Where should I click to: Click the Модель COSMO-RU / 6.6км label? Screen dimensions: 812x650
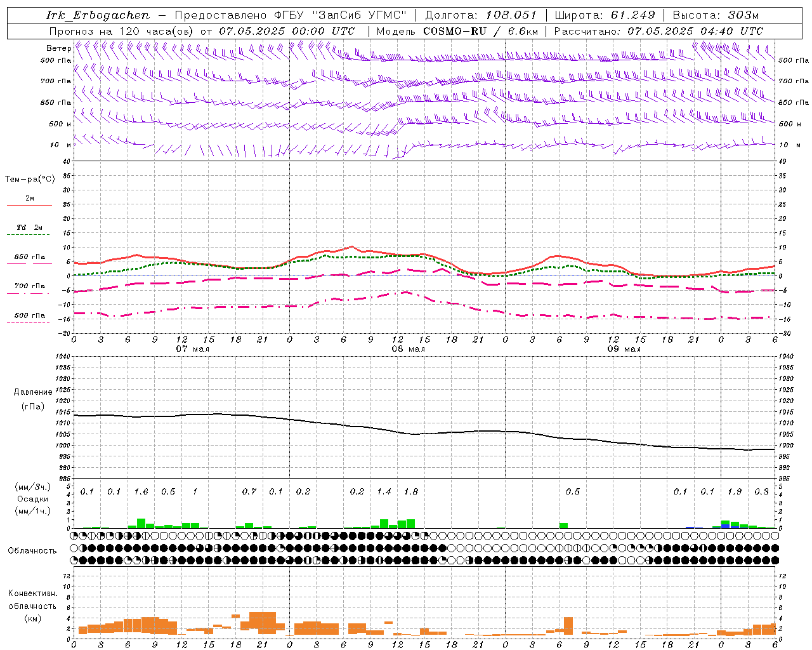[x=457, y=31]
